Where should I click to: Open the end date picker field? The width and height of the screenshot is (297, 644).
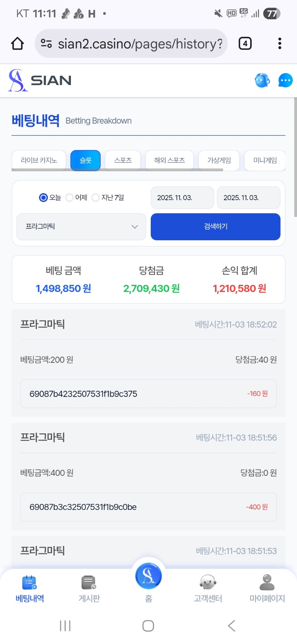coord(248,198)
